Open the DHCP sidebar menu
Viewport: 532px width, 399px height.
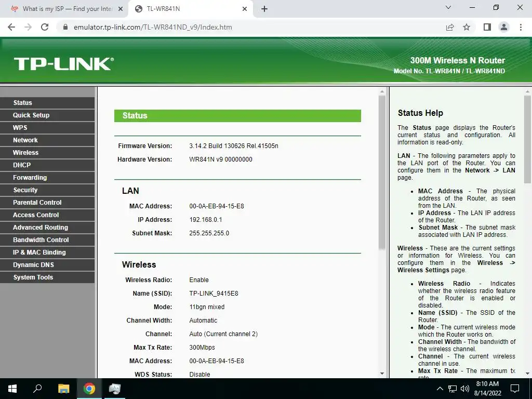point(47,165)
